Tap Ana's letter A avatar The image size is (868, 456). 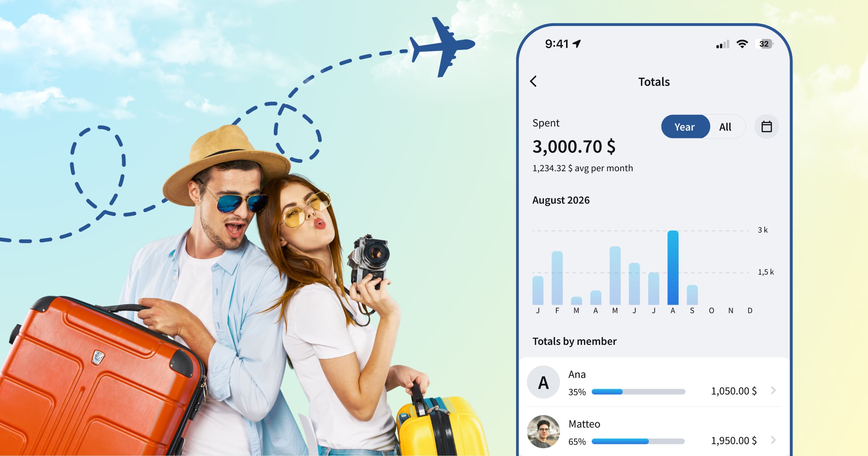(x=543, y=382)
